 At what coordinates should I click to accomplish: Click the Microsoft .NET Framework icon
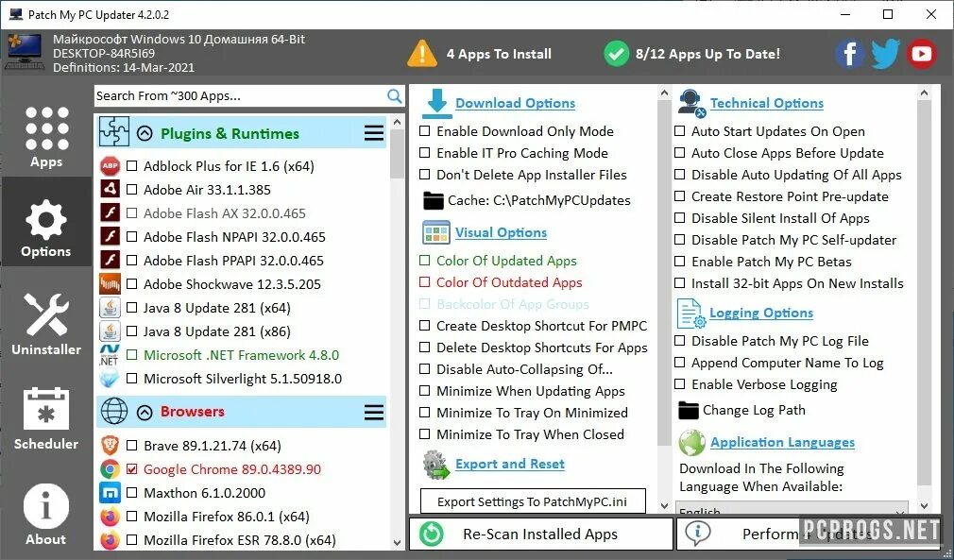pyautogui.click(x=111, y=355)
